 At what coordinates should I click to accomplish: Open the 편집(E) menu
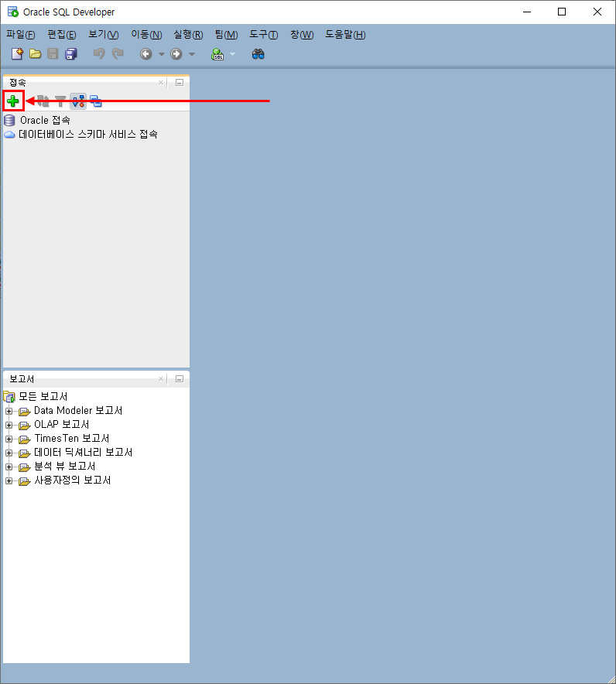point(61,35)
